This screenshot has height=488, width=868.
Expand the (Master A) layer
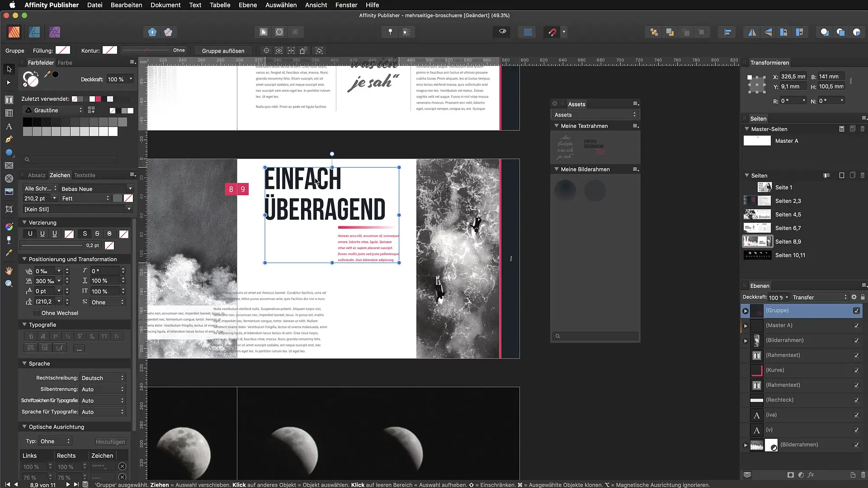click(x=746, y=326)
